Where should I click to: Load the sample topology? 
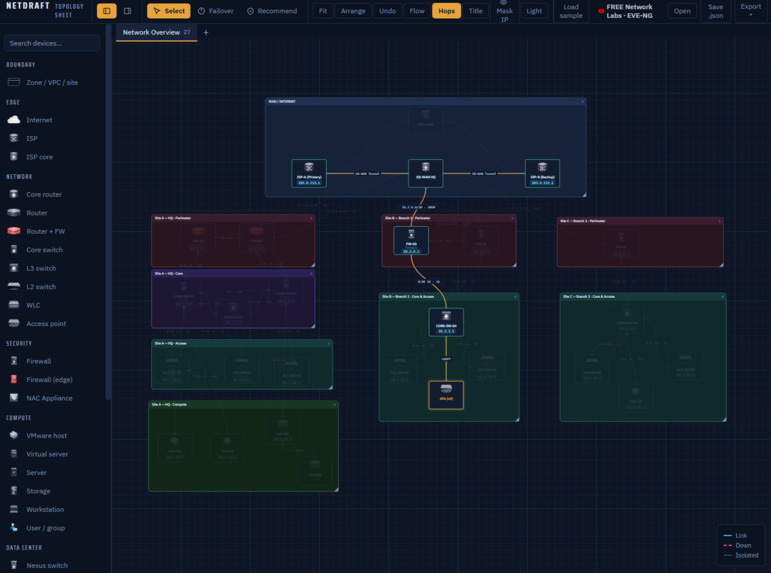click(x=571, y=11)
